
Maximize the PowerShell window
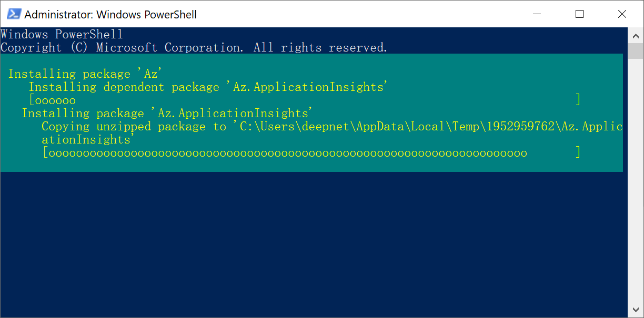[x=579, y=14]
